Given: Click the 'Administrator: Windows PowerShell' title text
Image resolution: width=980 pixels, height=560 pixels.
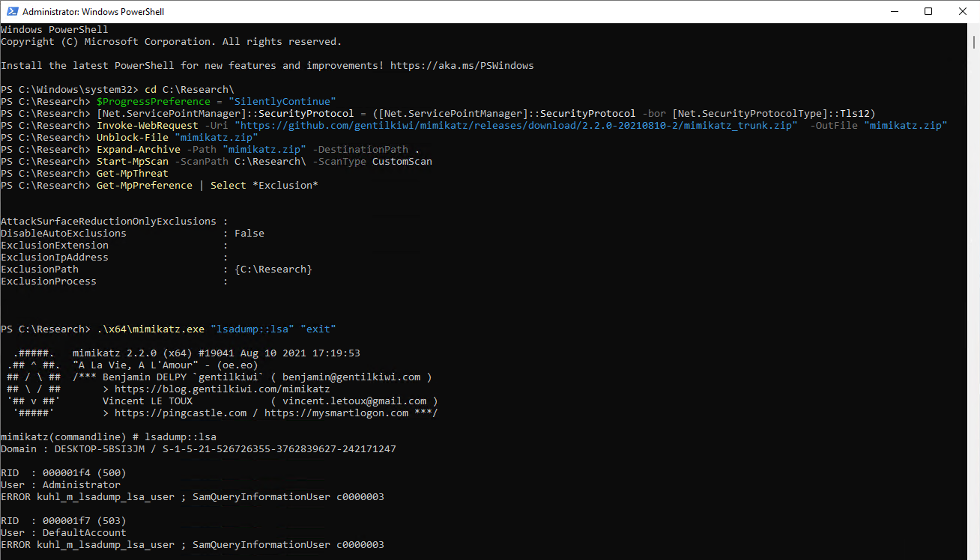Looking at the screenshot, I should tap(93, 12).
